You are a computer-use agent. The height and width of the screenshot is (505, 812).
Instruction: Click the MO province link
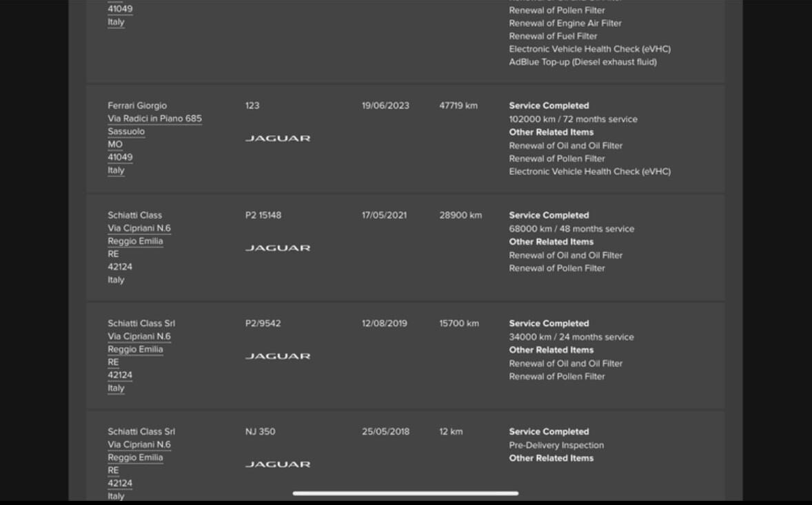[x=115, y=145]
